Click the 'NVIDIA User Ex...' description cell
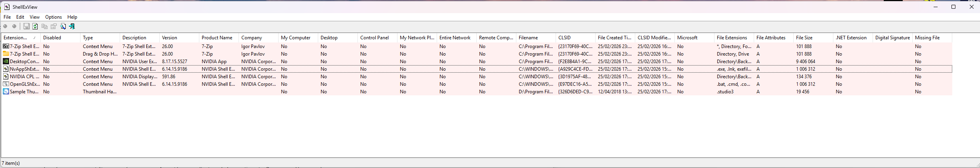The image size is (980, 168). pyautogui.click(x=140, y=61)
